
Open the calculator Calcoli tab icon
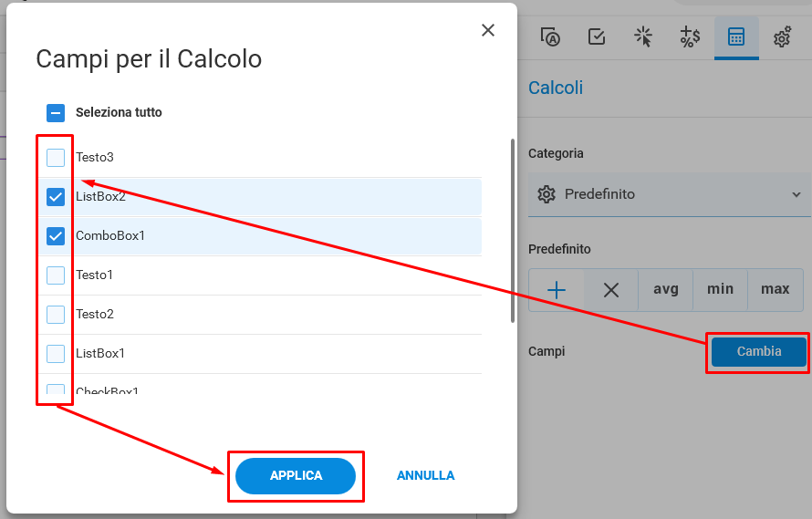point(736,37)
